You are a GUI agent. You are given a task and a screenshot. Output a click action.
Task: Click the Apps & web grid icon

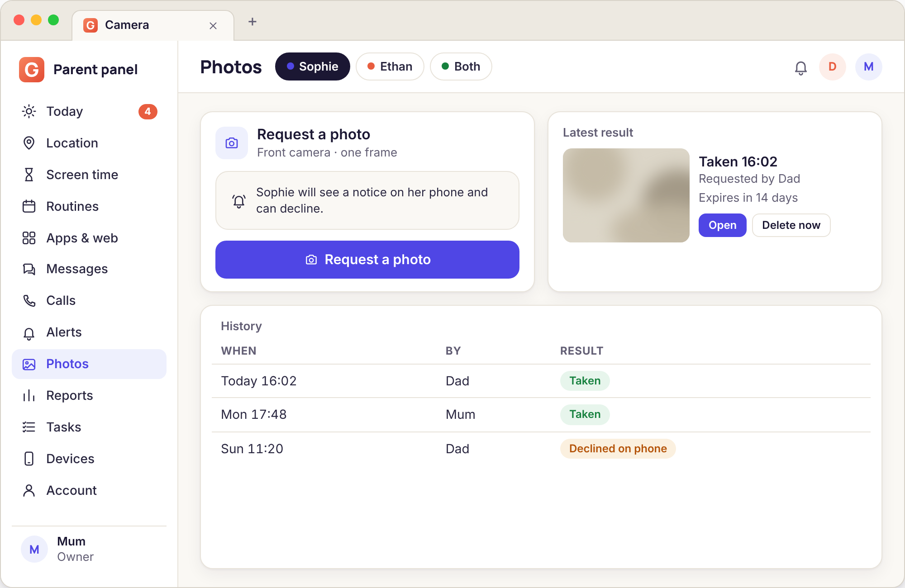[x=29, y=238]
